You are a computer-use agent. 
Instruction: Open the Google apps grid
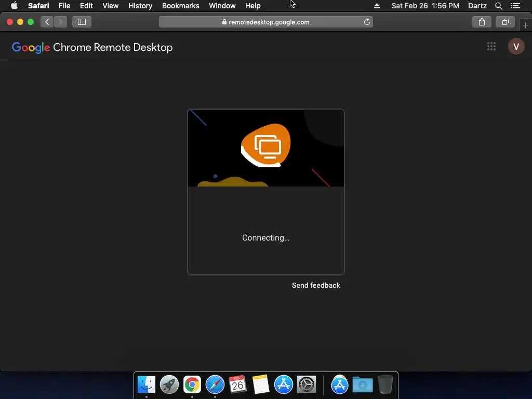[491, 46]
